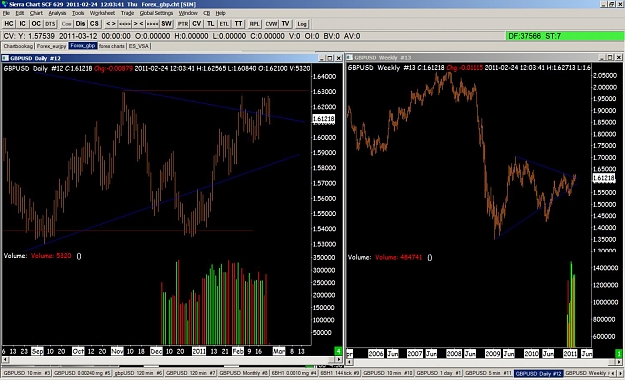
Task: Open the Edit menu
Action: click(x=20, y=13)
